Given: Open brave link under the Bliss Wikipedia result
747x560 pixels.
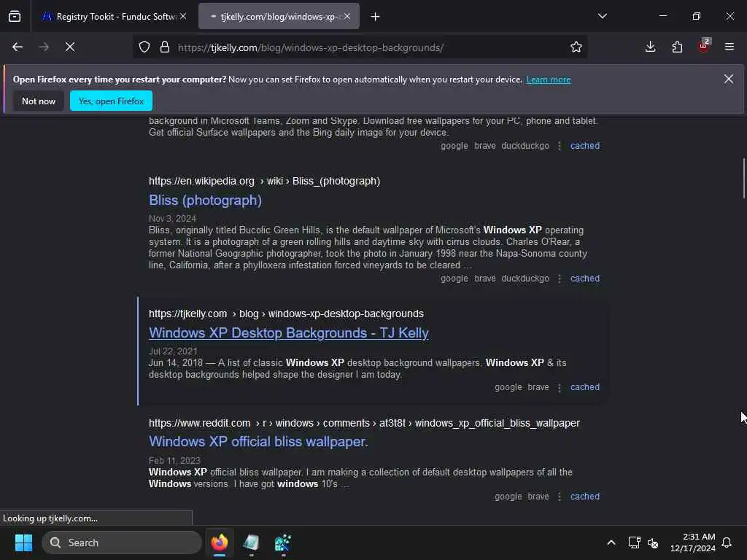Looking at the screenshot, I should (485, 279).
